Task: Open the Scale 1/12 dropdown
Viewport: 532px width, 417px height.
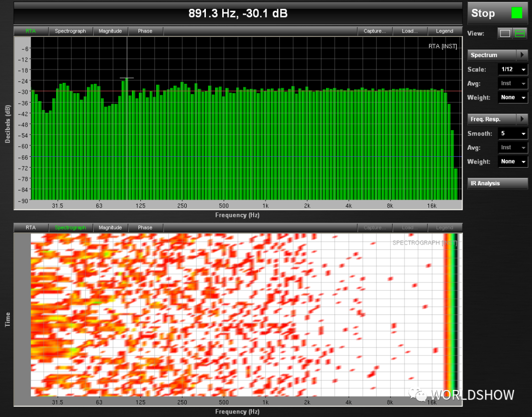Action: click(x=513, y=69)
